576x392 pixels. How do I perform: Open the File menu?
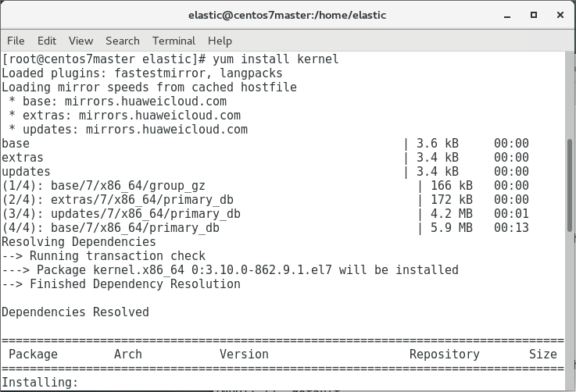(16, 41)
